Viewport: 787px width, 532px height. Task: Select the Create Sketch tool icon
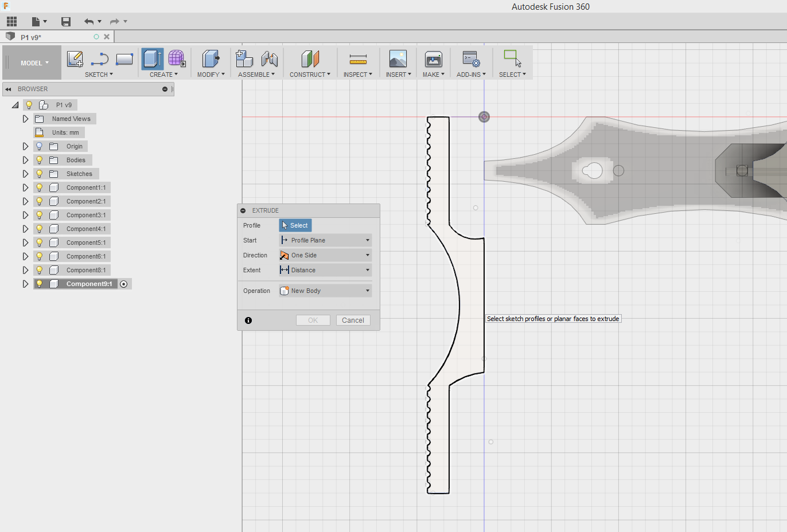click(x=75, y=58)
